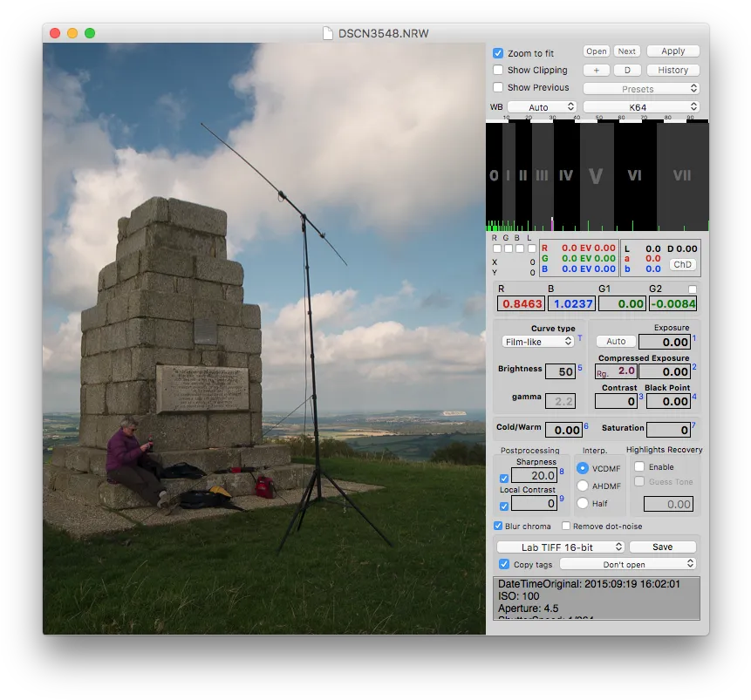Click the Compressed Exposure Rg. 2.0 field
Screen dimensions: 751x700
pyautogui.click(x=616, y=371)
